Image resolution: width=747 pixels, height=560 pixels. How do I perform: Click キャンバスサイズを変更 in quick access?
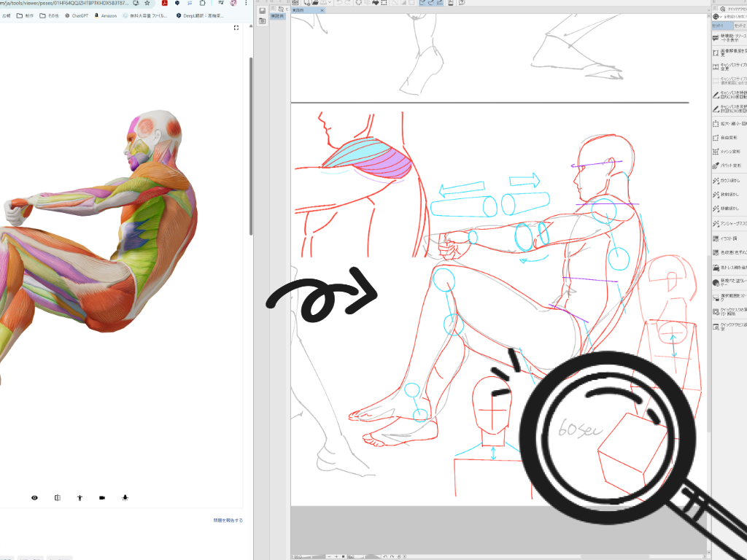point(729,66)
